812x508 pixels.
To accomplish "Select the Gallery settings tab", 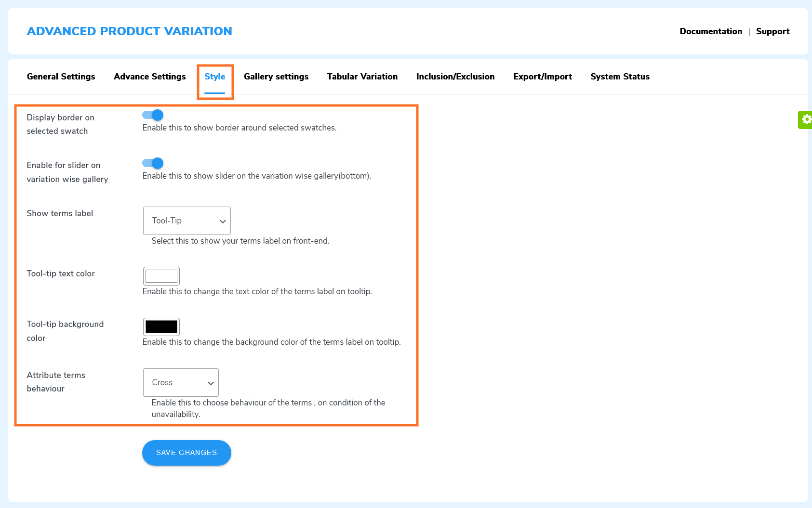I will pos(276,76).
